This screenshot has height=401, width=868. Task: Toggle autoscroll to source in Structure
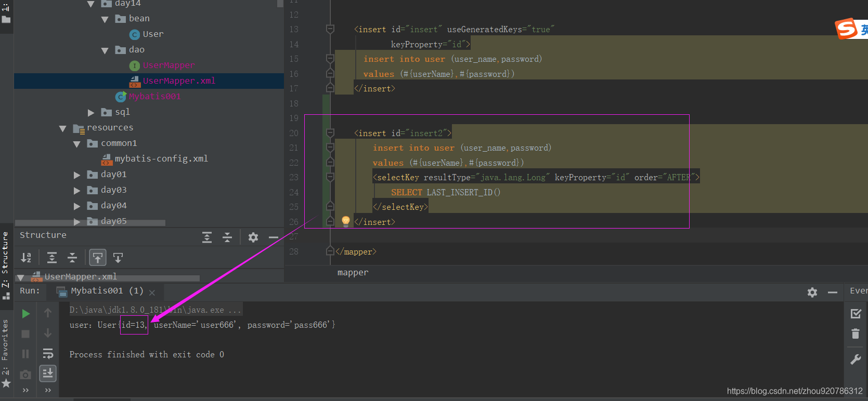pyautogui.click(x=98, y=258)
